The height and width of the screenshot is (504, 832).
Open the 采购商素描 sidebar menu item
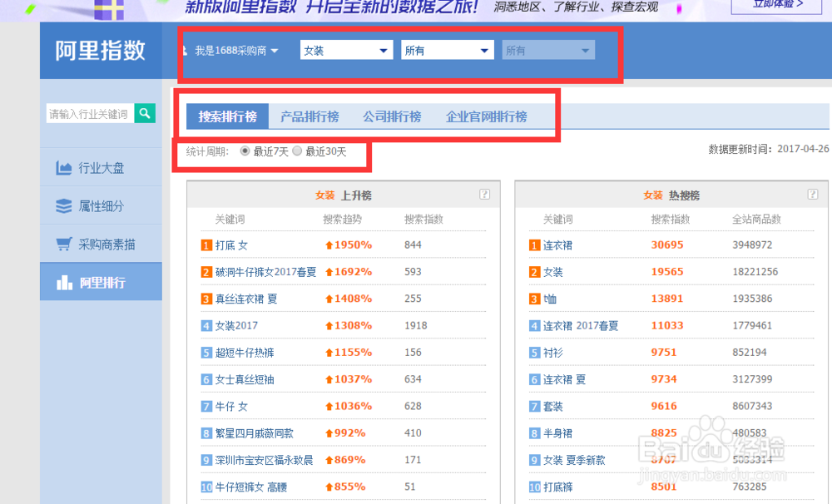[101, 244]
